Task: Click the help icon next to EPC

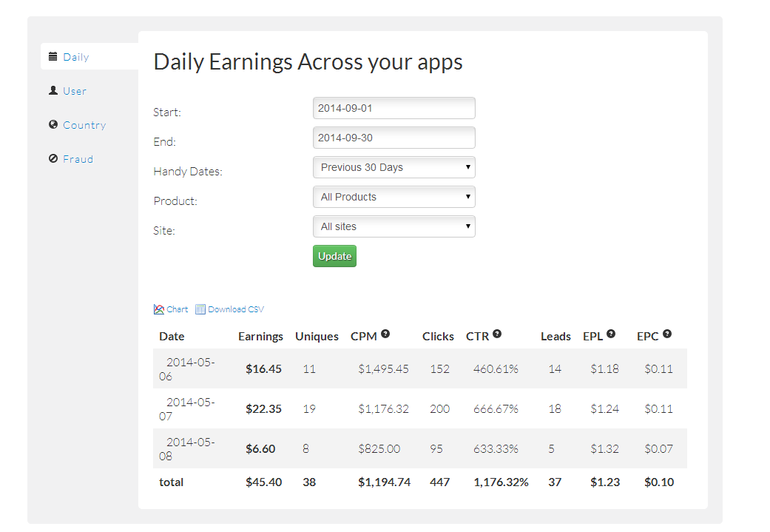Action: 667,334
